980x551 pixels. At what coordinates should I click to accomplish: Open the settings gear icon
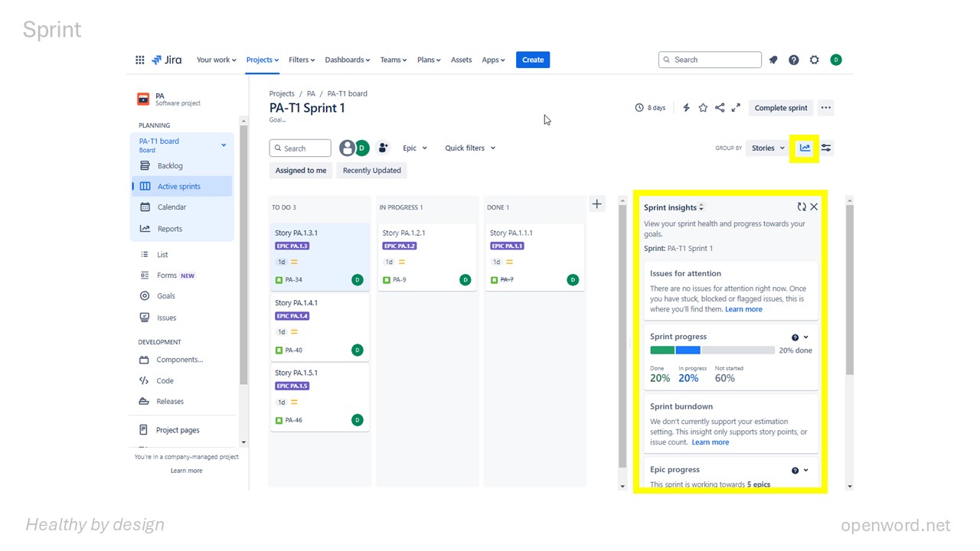(x=815, y=60)
